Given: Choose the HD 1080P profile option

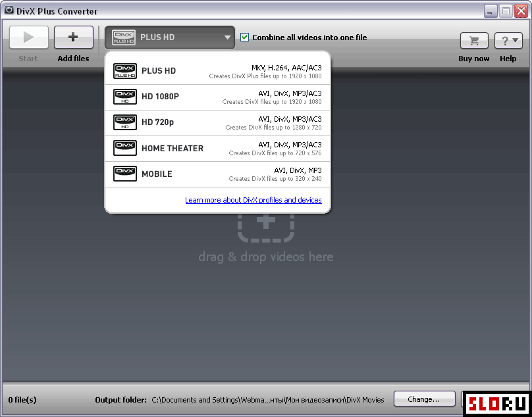Looking at the screenshot, I should 160,97.
